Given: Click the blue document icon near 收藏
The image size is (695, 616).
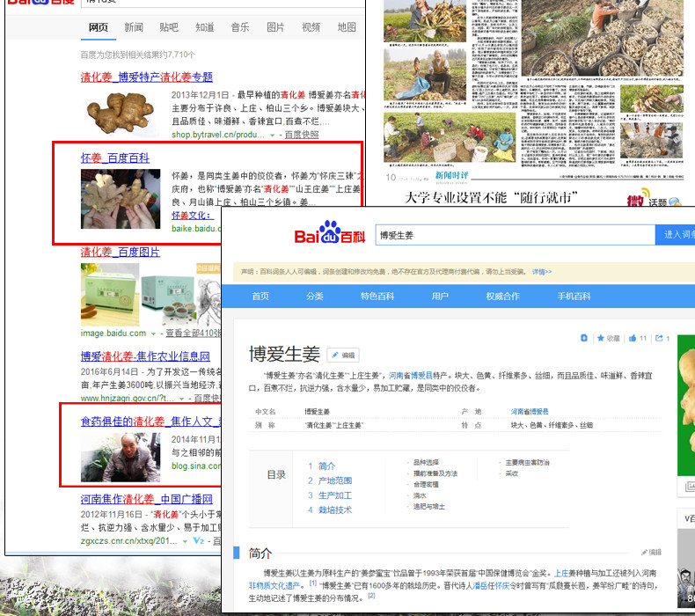Looking at the screenshot, I should 584,338.
